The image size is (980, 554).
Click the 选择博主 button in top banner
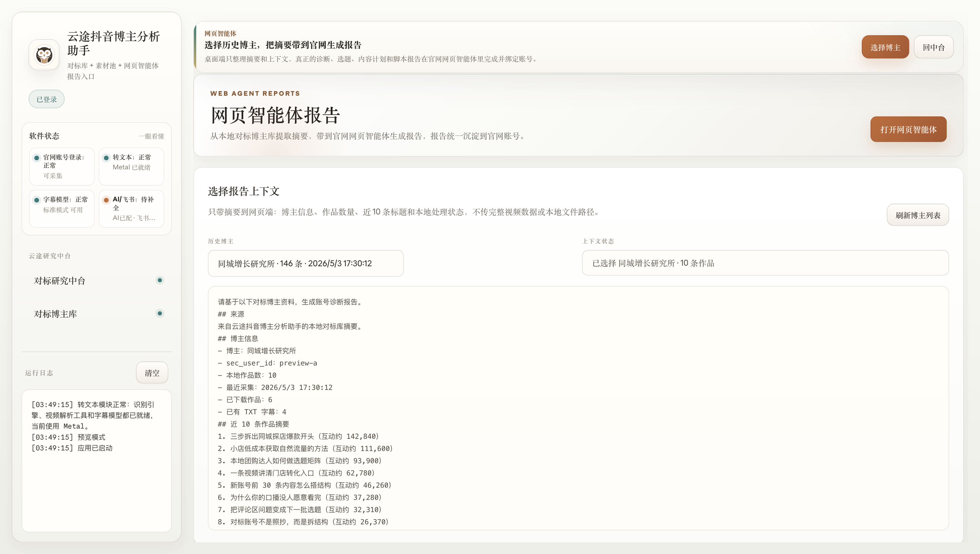pos(885,47)
